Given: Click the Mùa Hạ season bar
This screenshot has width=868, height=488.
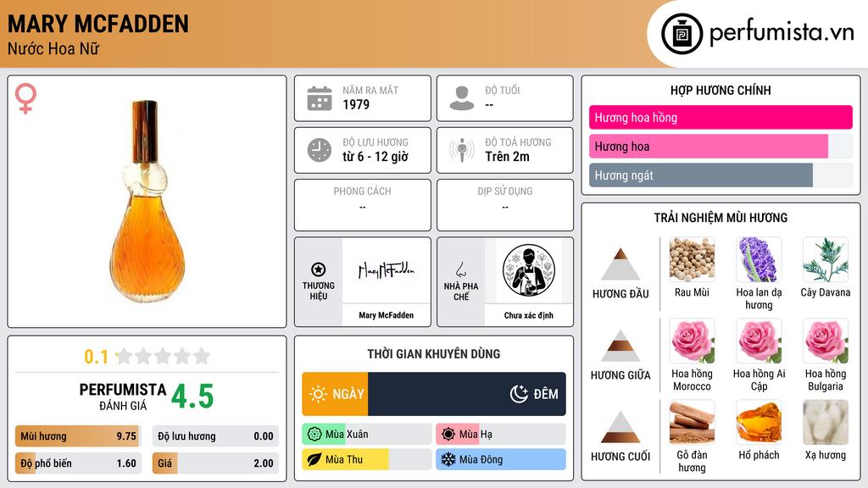Looking at the screenshot, I should tap(501, 435).
